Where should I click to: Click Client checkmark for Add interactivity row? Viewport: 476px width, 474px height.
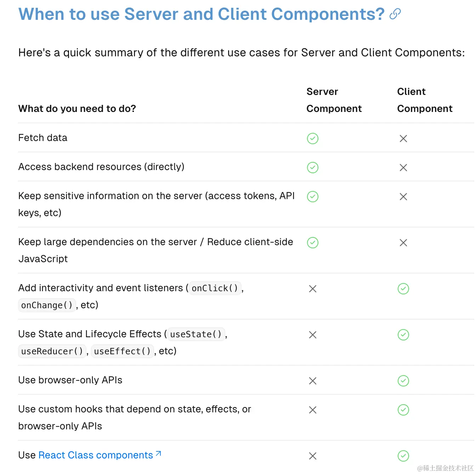tap(403, 289)
